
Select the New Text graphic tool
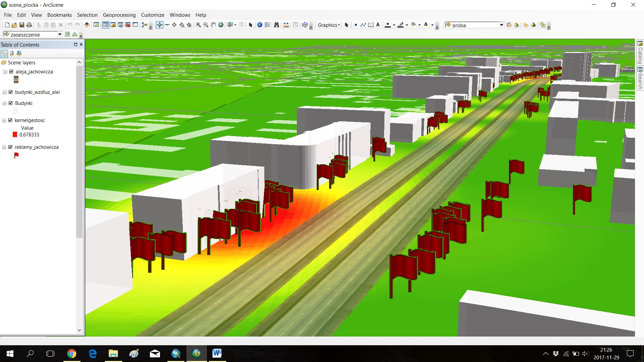coord(378,25)
